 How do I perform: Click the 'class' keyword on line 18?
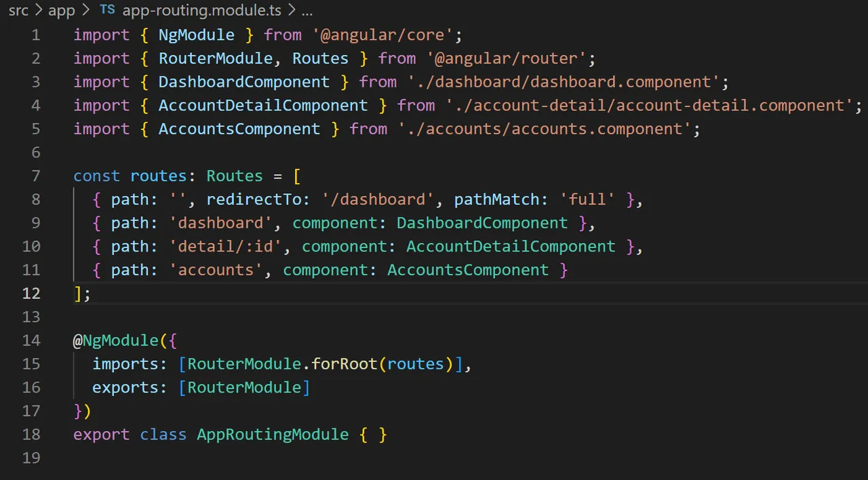tap(163, 434)
